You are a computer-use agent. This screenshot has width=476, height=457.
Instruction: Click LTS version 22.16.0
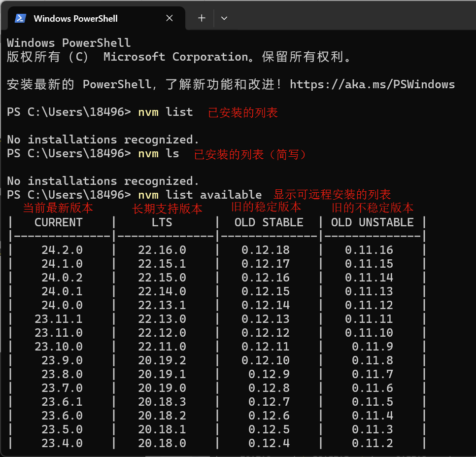162,250
